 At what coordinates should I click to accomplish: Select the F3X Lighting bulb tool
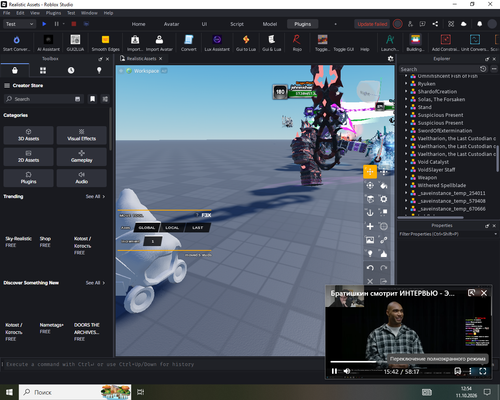[x=370, y=254]
